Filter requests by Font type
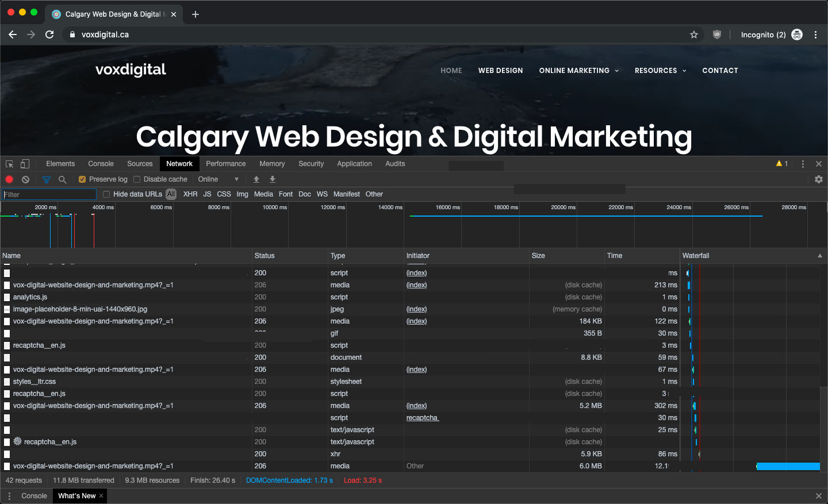 point(286,194)
